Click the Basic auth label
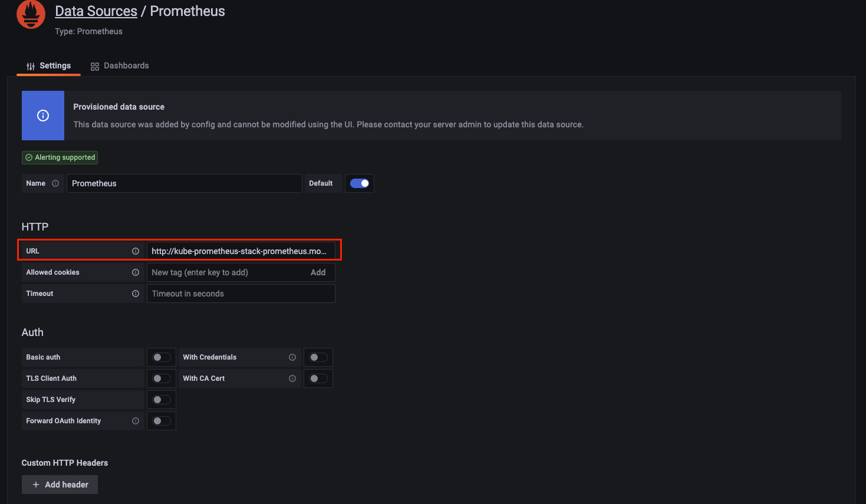The image size is (866, 504). point(43,357)
